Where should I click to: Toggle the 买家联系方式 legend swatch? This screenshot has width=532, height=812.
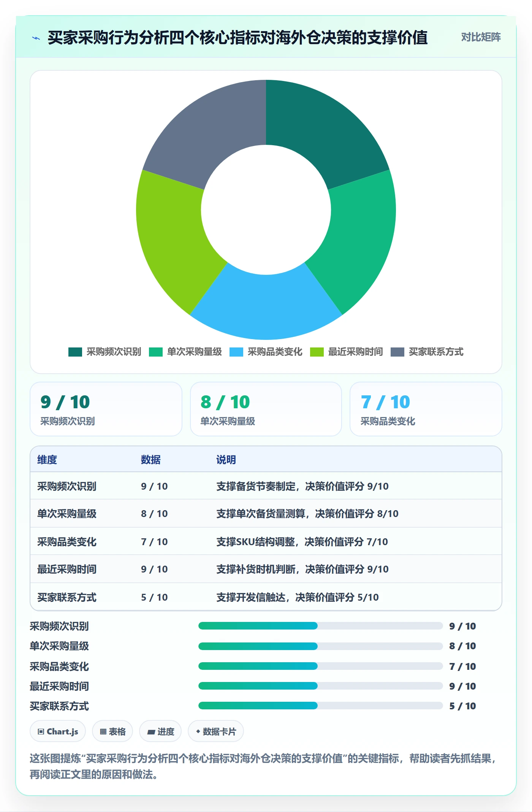point(397,352)
